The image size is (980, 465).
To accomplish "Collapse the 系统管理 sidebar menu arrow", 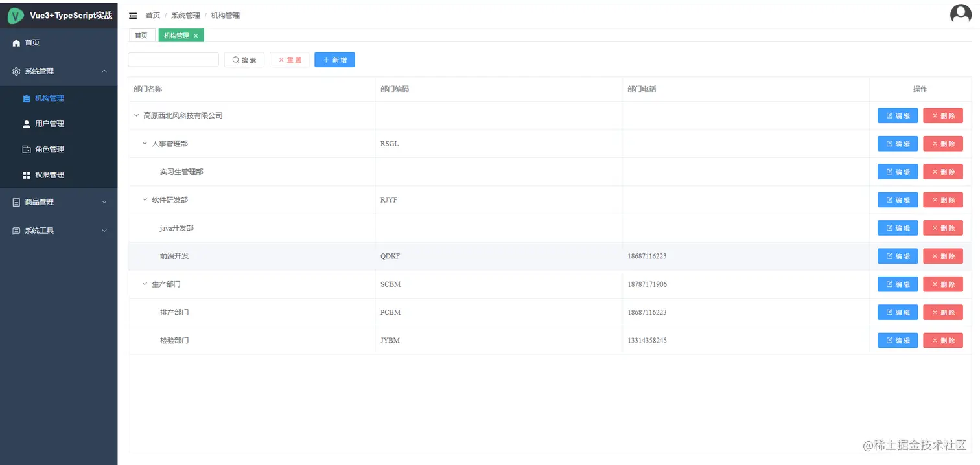I will (104, 71).
